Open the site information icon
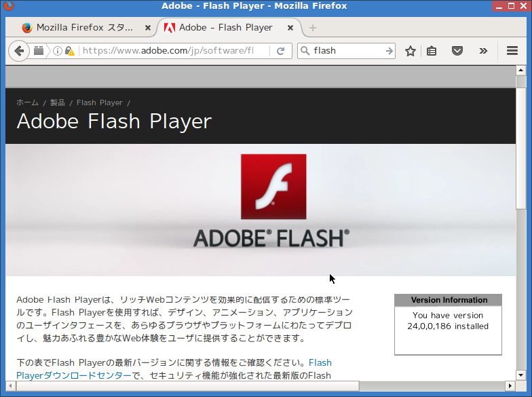Image resolution: width=532 pixels, height=397 pixels. click(58, 51)
